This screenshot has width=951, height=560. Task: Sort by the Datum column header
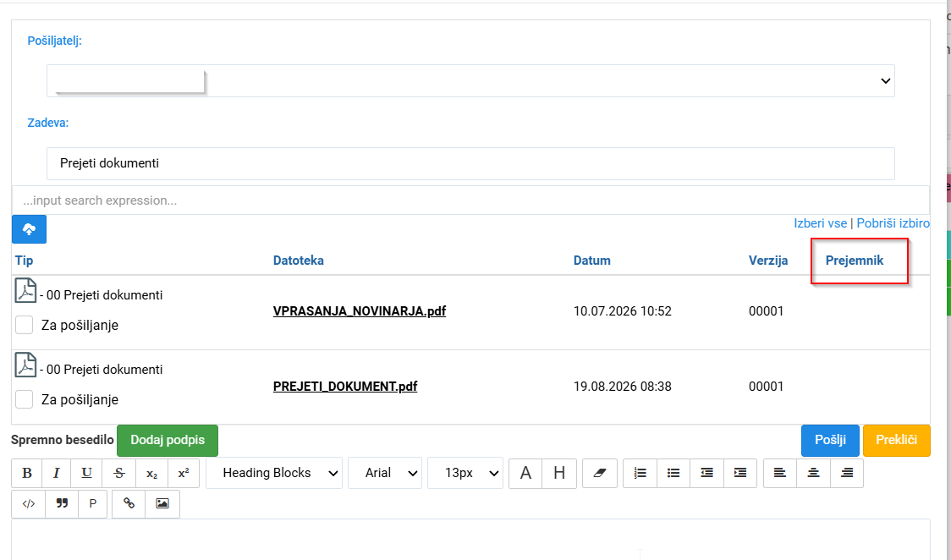click(x=592, y=261)
